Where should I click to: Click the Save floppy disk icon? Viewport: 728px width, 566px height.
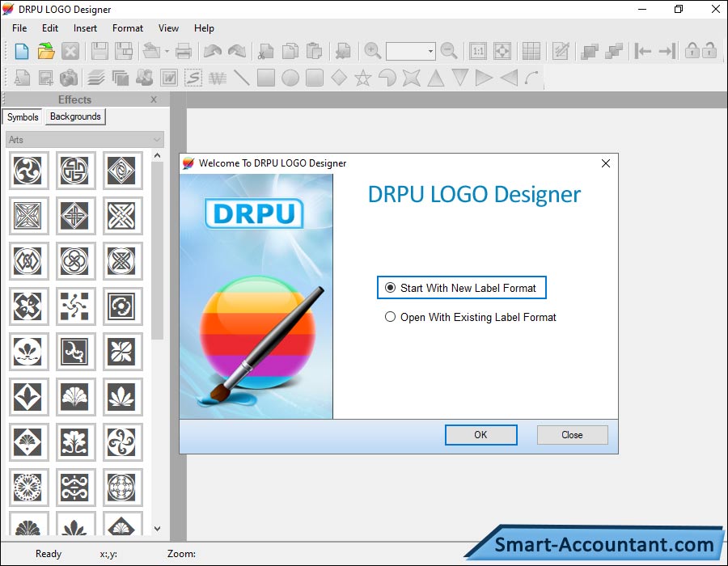(99, 51)
